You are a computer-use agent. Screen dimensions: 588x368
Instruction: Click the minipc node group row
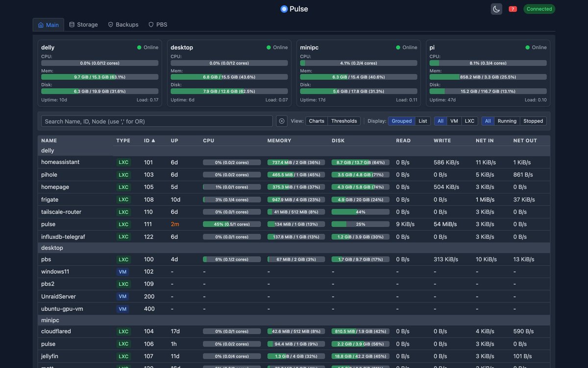[294, 320]
